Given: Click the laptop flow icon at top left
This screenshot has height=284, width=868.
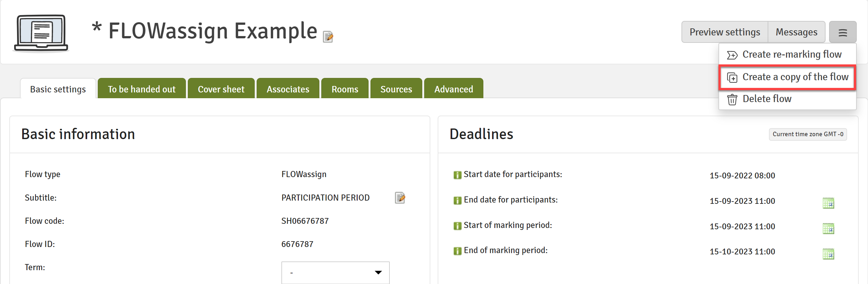Looking at the screenshot, I should [41, 33].
